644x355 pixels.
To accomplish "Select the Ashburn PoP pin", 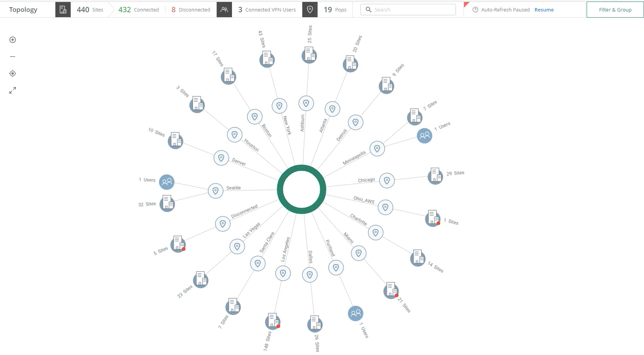I will point(306,103).
